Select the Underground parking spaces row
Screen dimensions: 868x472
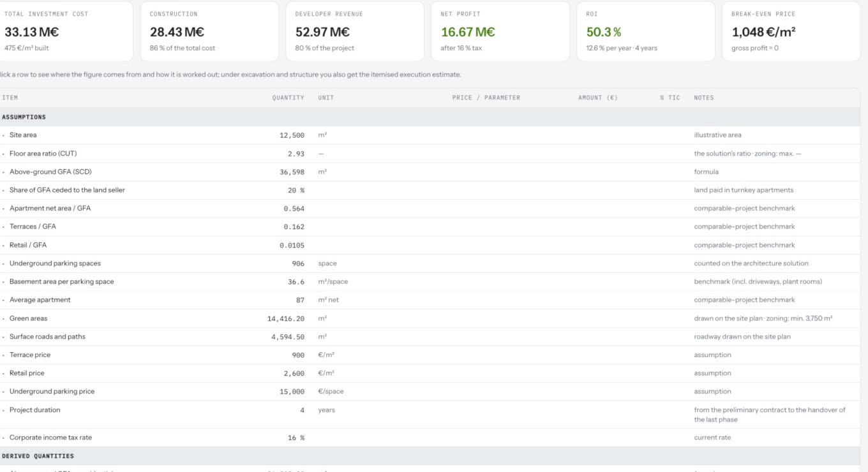tap(430, 263)
